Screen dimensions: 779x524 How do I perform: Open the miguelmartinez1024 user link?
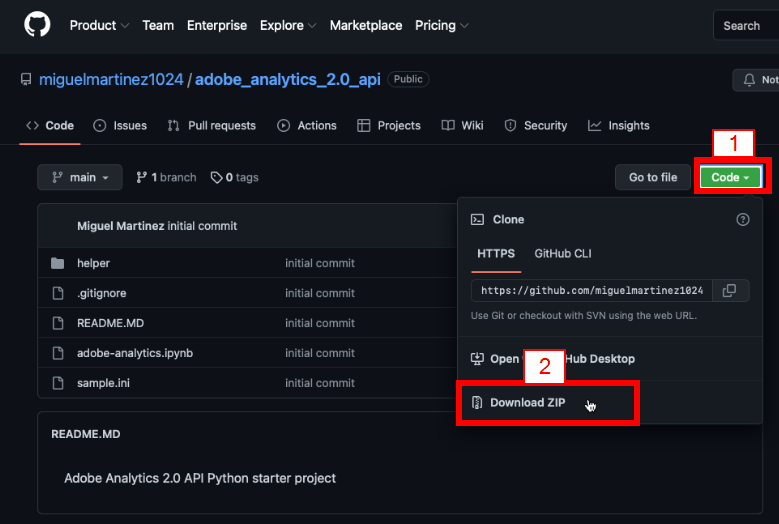pyautogui.click(x=111, y=79)
